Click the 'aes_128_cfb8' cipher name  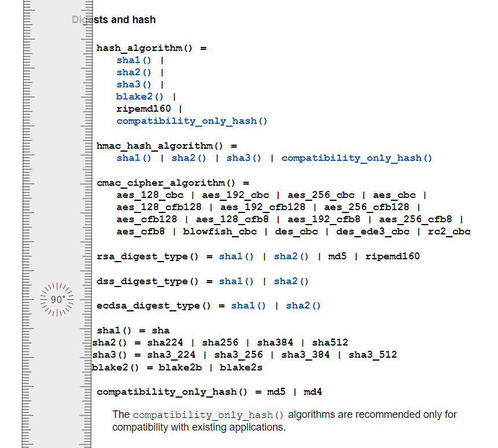pos(232,219)
